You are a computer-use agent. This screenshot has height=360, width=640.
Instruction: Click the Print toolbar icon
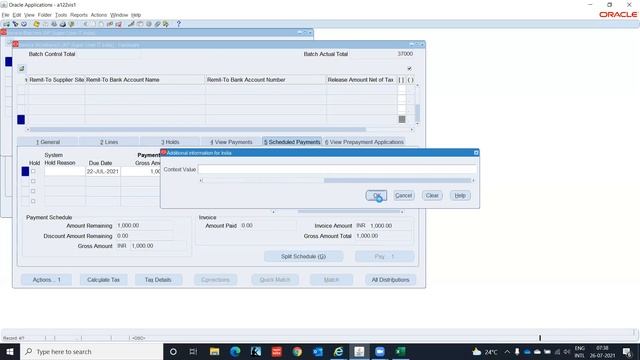point(63,24)
